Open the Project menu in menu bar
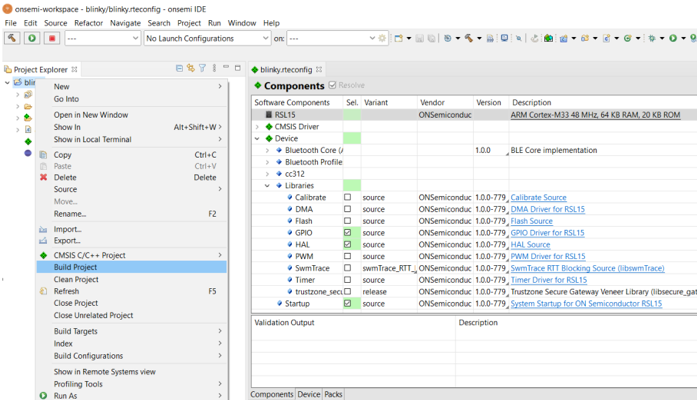The height and width of the screenshot is (400, 697). 189,23
